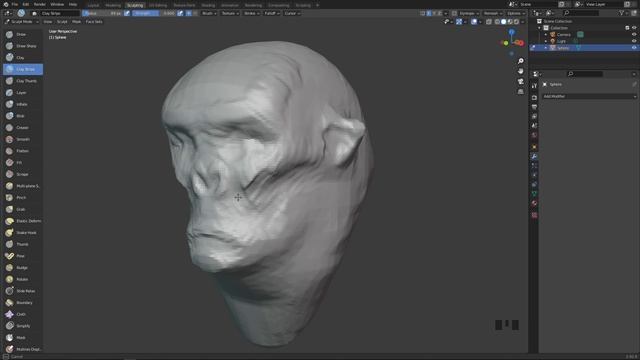This screenshot has height=360, width=640.
Task: Click the outliner search field
Action: pos(581,13)
